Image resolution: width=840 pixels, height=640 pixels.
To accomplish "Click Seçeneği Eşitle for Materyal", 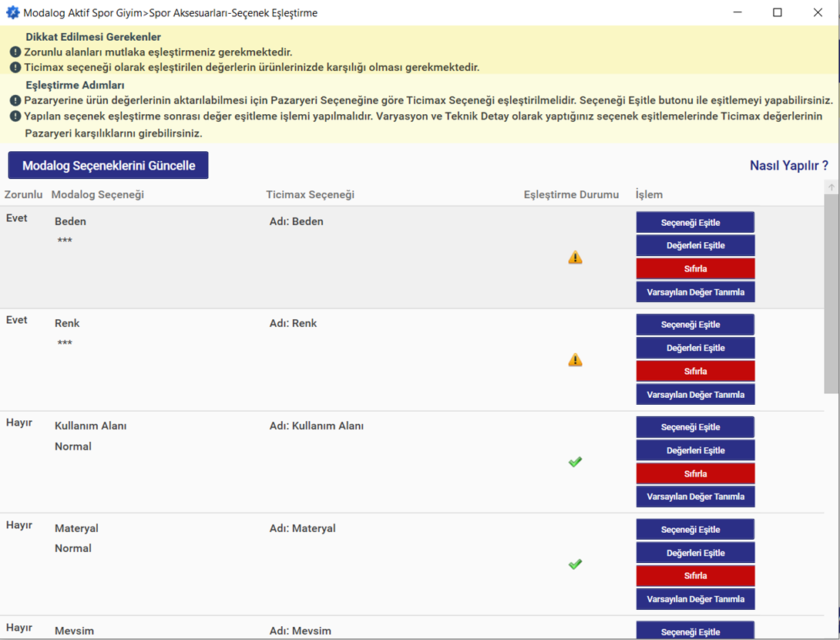I will pos(695,530).
